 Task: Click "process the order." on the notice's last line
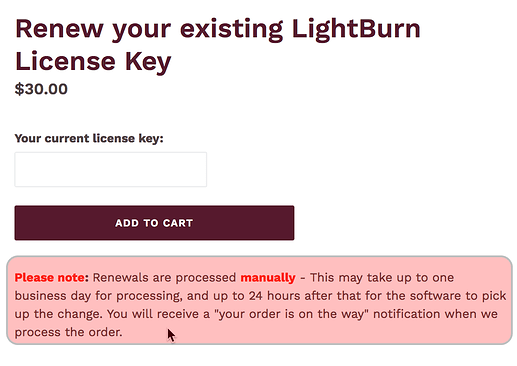[x=68, y=332]
